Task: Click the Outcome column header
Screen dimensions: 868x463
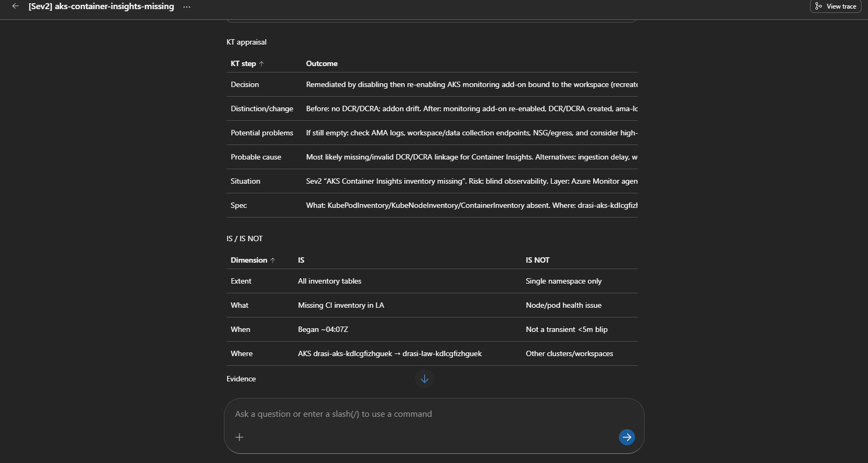Action: tap(322, 63)
